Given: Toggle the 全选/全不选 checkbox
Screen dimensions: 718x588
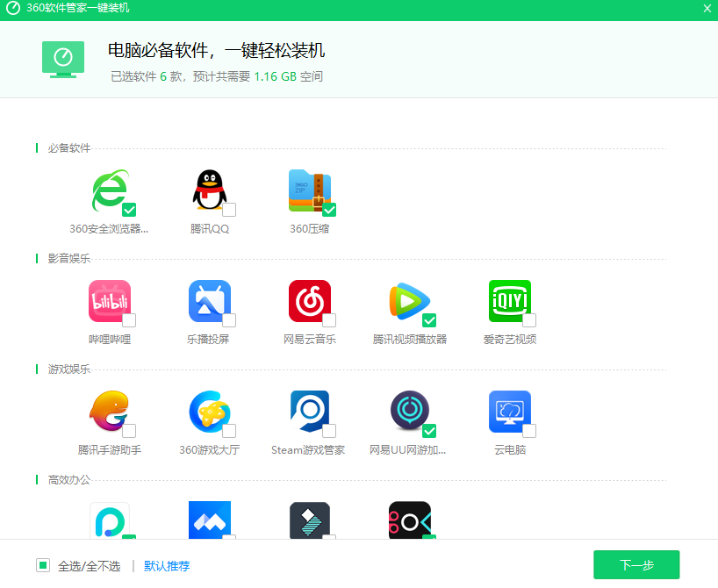Looking at the screenshot, I should (x=43, y=565).
